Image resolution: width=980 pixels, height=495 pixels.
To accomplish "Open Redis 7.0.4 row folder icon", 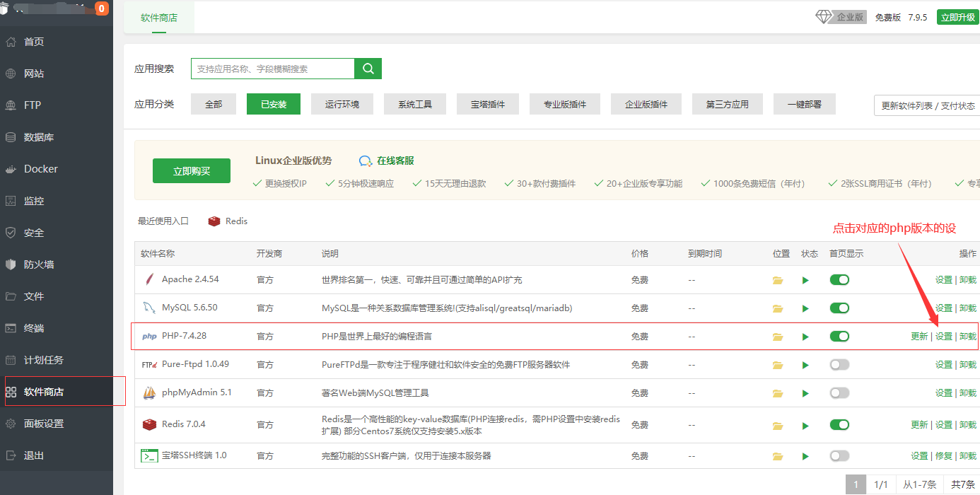I will [x=778, y=425].
